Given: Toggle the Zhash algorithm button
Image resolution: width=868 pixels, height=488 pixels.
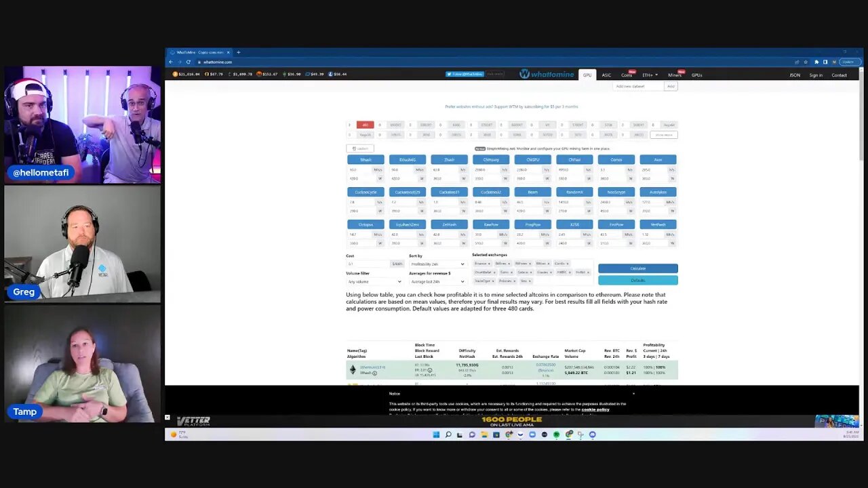Looking at the screenshot, I should 449,160.
